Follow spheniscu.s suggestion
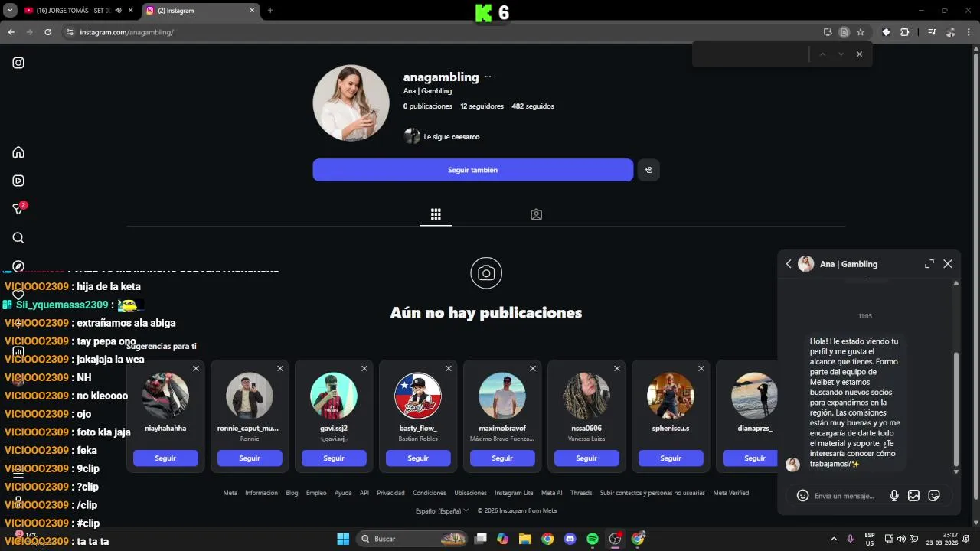This screenshot has height=551, width=980. 671,458
